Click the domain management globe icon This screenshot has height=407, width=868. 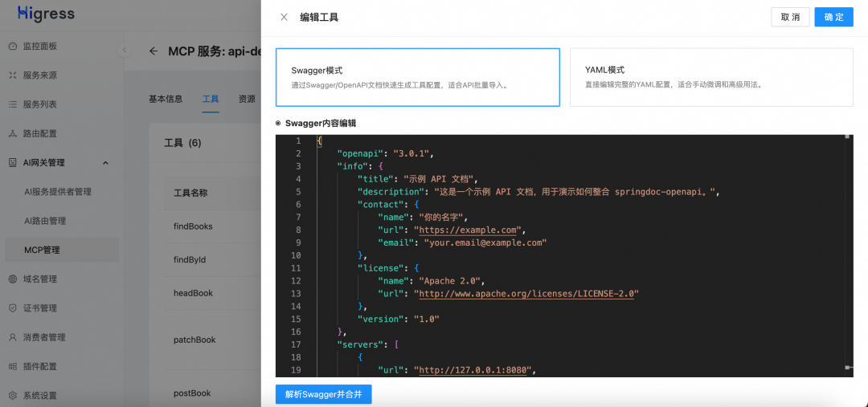(13, 279)
